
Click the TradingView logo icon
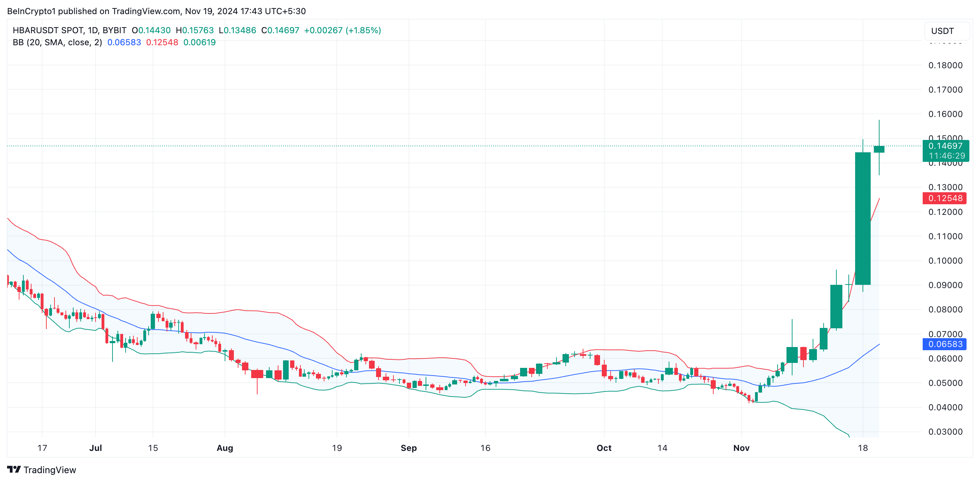[x=14, y=470]
